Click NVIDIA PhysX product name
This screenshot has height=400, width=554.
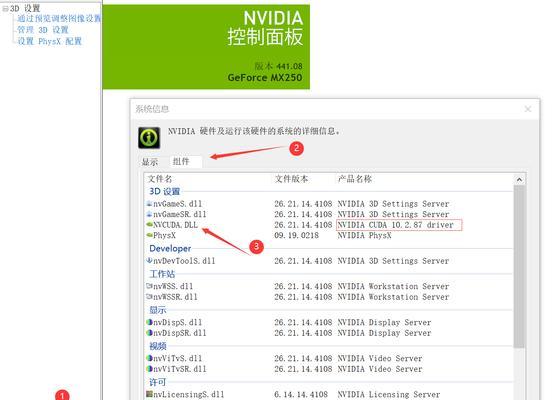pyautogui.click(x=364, y=235)
